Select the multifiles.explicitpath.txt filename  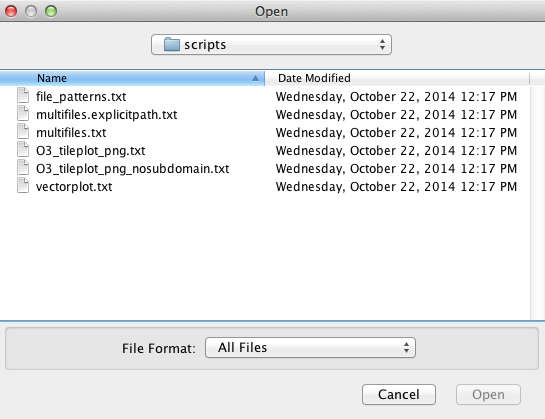click(x=107, y=114)
